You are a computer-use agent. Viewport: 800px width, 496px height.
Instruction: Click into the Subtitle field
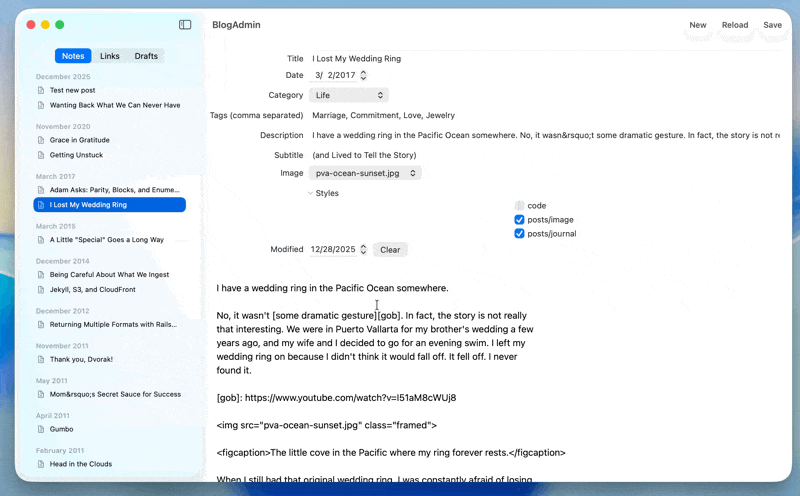tap(546, 155)
